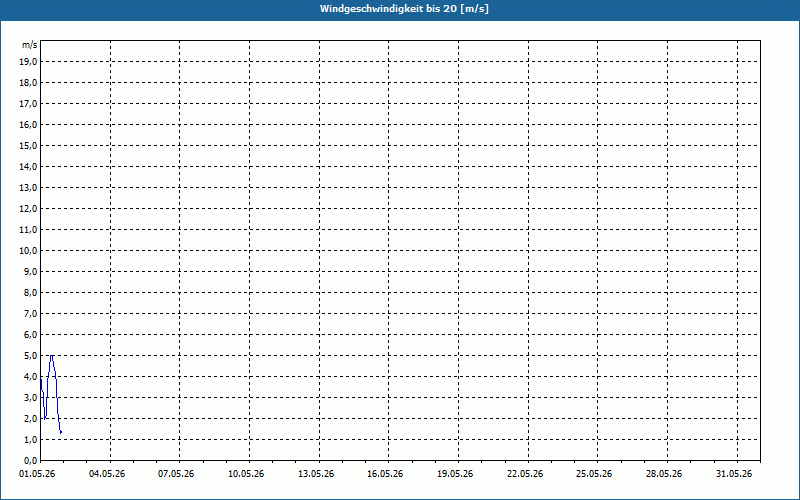Click the date label '13.05.26'
Image resolution: width=800 pixels, height=500 pixels.
click(316, 474)
